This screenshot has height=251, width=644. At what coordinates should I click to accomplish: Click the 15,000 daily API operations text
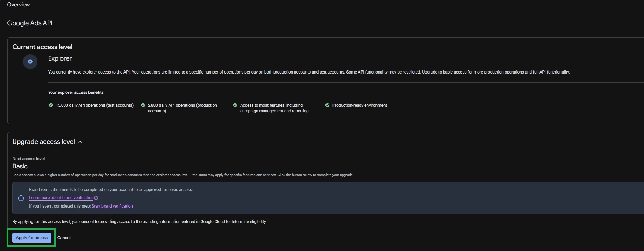[95, 105]
